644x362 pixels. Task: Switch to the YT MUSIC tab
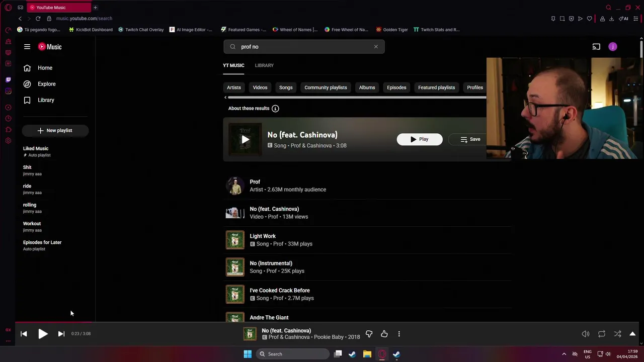pos(233,65)
